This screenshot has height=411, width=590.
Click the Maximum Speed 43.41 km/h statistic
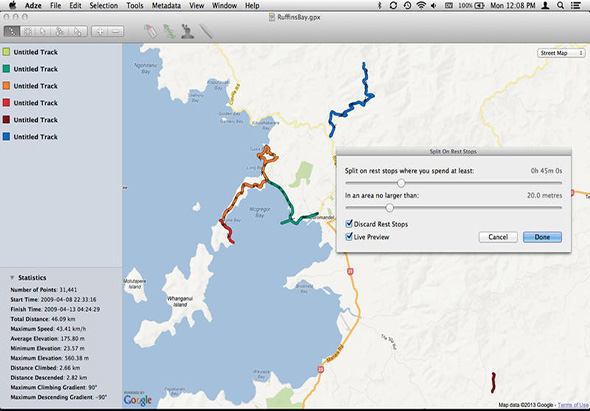point(48,329)
